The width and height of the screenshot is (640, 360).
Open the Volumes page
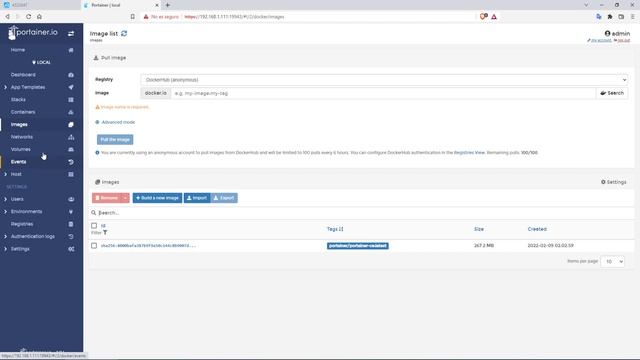[20, 149]
